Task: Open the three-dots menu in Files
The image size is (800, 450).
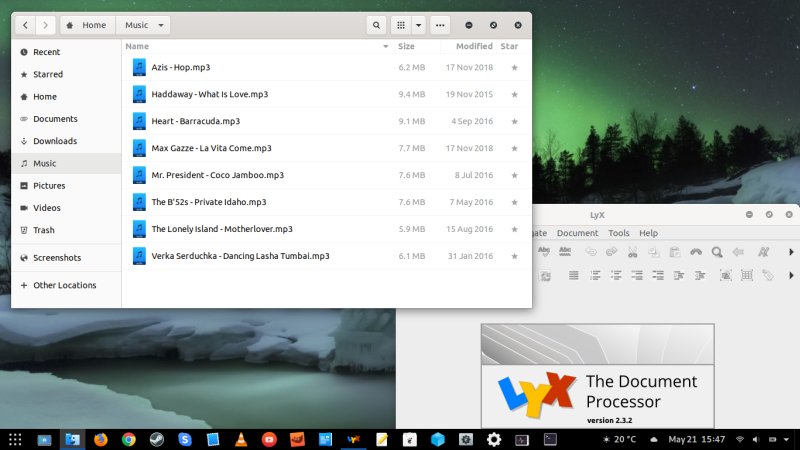Action: tap(440, 25)
